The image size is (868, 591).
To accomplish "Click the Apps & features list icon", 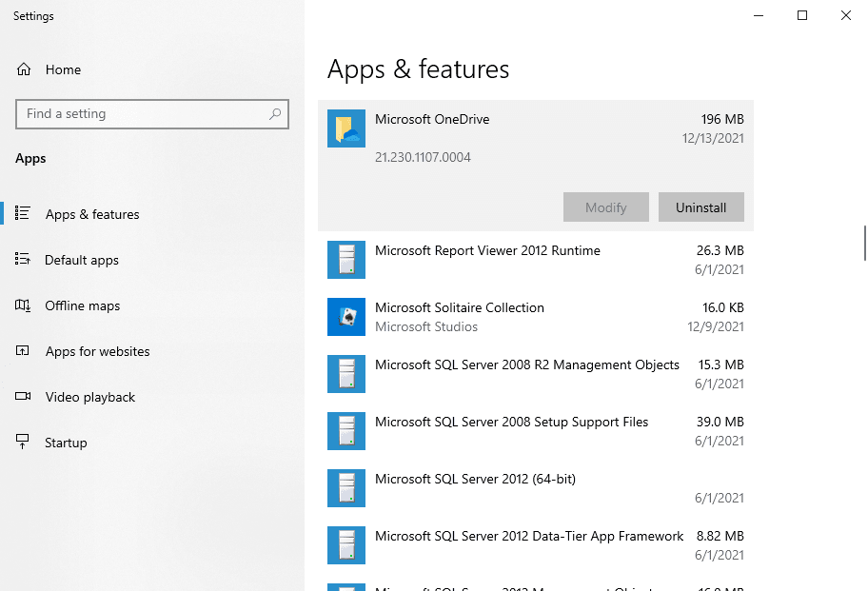I will coord(23,213).
